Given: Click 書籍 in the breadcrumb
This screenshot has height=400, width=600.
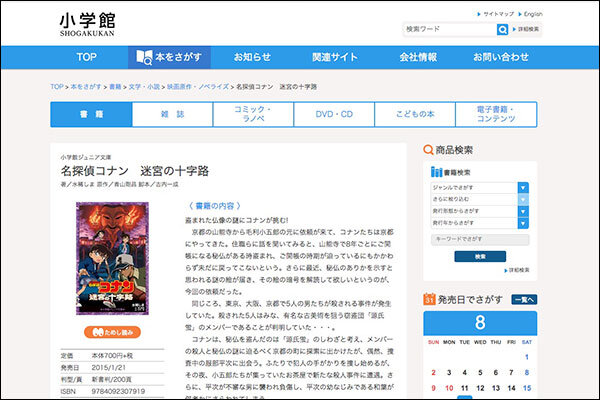Looking at the screenshot, I should click(115, 87).
